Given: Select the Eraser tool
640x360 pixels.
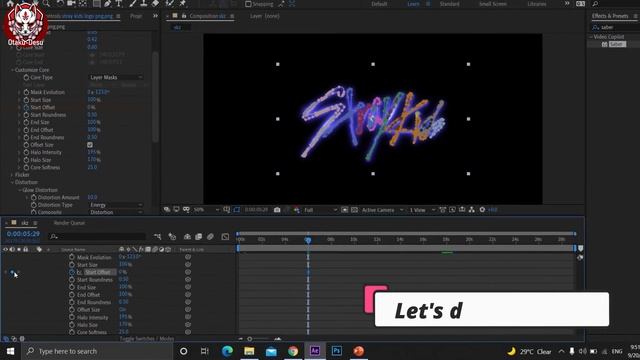Looking at the screenshot, I should (x=156, y=4).
